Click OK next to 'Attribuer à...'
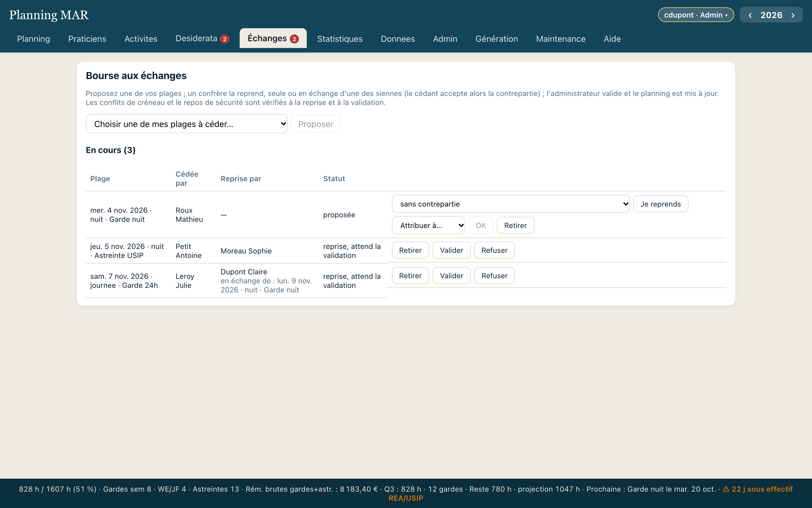This screenshot has width=812, height=508. 481,225
